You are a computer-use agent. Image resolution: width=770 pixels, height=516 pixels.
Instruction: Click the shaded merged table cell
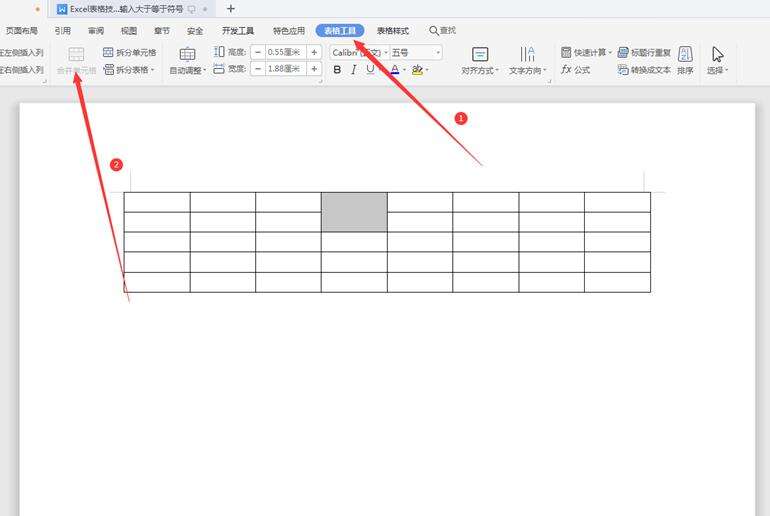pos(354,212)
